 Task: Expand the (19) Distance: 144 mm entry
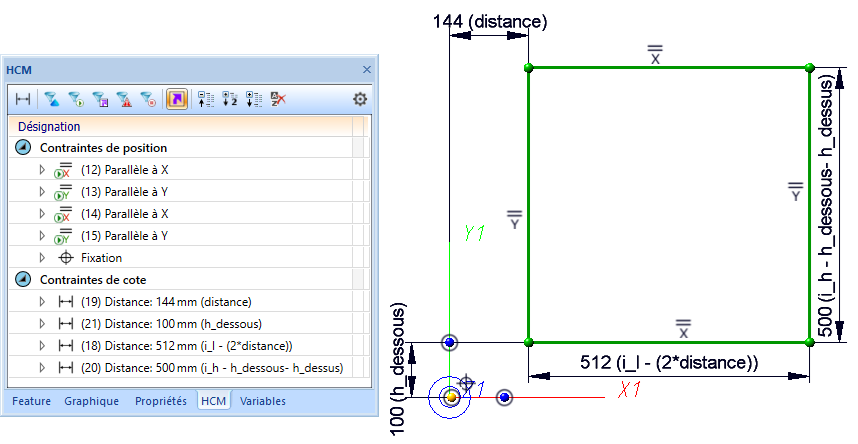coord(42,302)
